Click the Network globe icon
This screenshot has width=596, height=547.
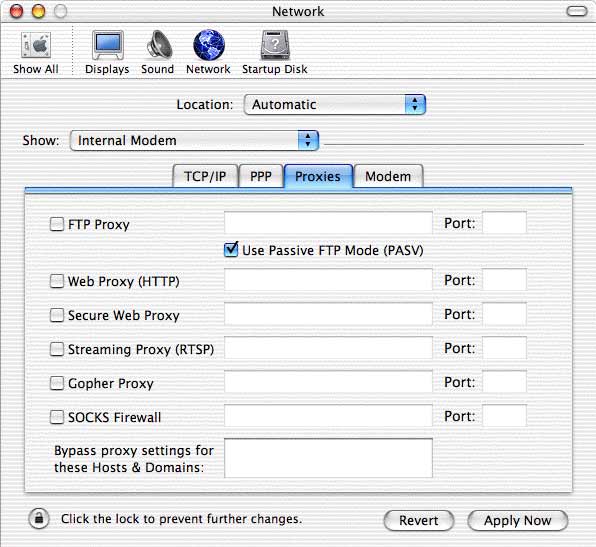[x=209, y=45]
